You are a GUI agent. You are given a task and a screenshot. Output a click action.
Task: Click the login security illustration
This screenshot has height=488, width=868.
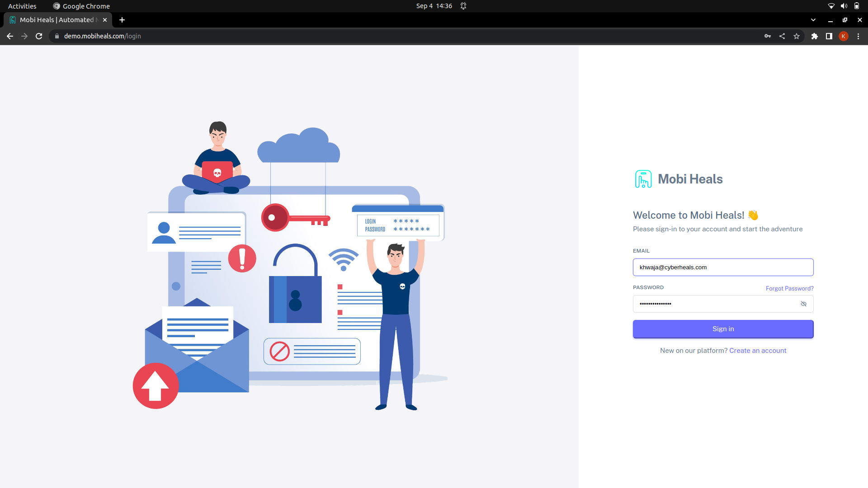point(290,265)
